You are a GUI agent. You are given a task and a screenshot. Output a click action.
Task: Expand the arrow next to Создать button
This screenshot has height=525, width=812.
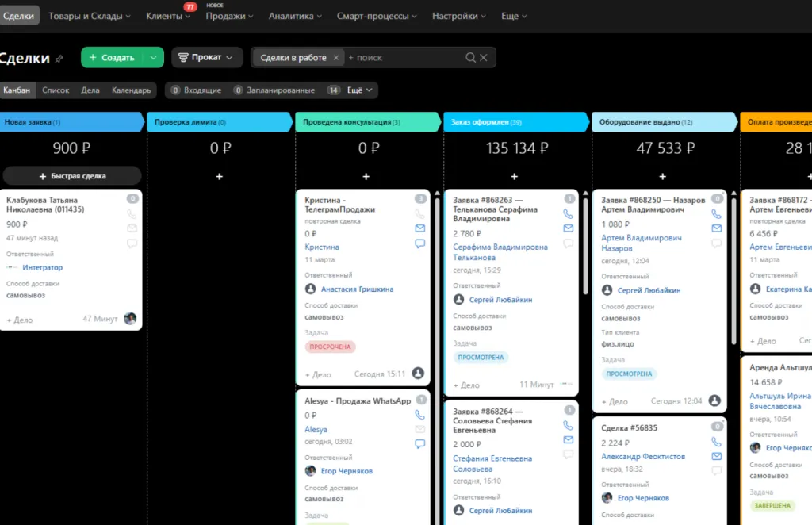(153, 57)
